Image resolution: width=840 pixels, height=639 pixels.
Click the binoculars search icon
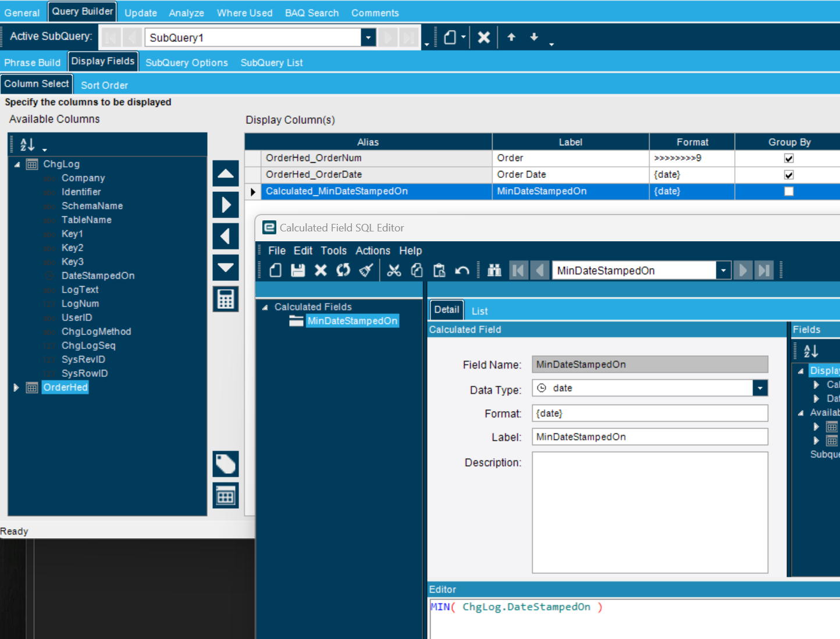point(494,270)
